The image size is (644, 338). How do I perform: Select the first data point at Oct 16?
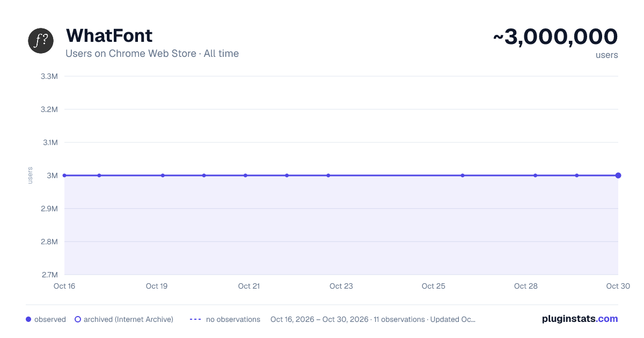click(64, 175)
